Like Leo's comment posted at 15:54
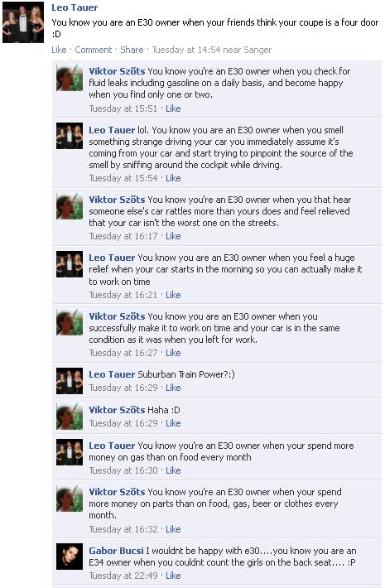 tap(173, 179)
